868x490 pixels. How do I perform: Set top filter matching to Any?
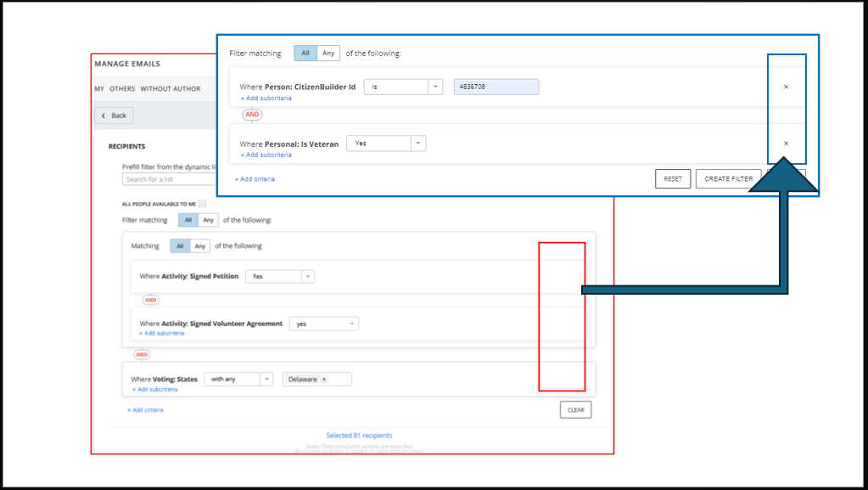click(x=328, y=54)
